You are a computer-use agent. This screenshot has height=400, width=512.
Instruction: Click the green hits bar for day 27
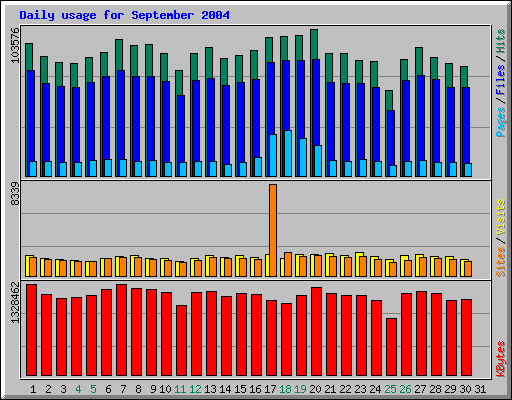(419, 61)
